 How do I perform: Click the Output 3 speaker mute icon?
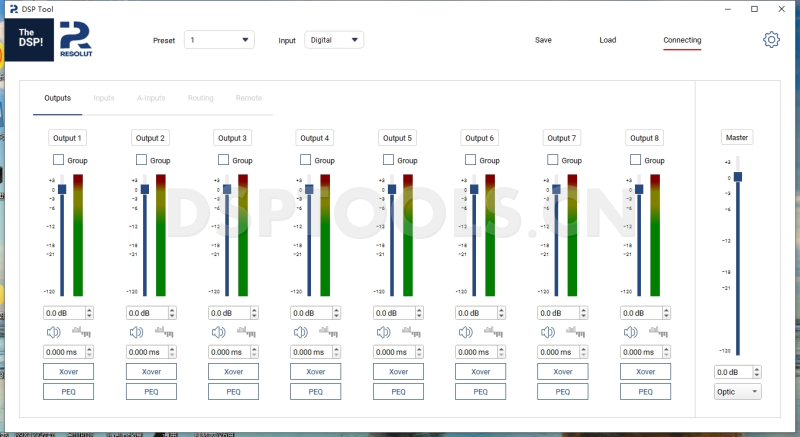pyautogui.click(x=217, y=332)
